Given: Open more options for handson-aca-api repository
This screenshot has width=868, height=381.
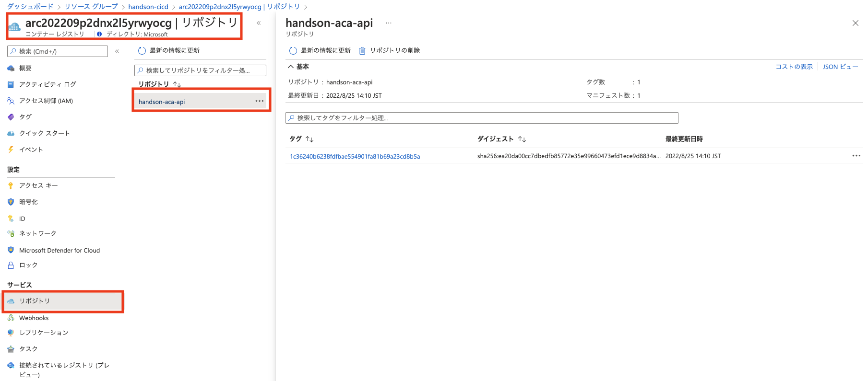Looking at the screenshot, I should click(260, 101).
